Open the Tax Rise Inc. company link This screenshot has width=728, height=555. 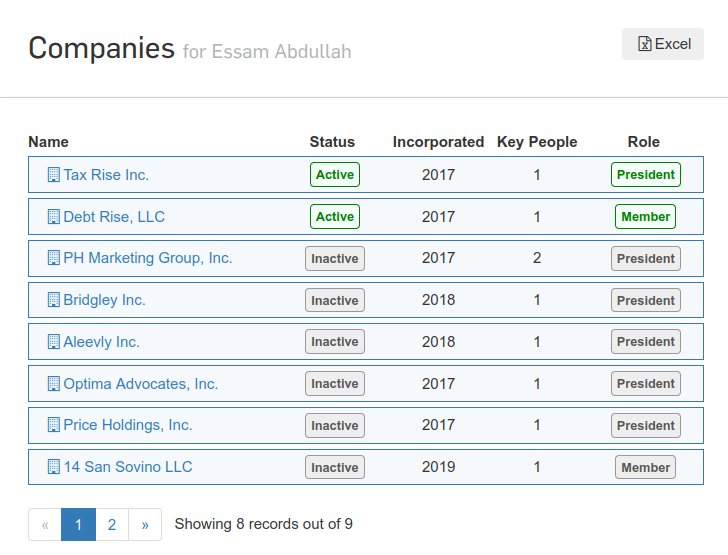click(106, 175)
